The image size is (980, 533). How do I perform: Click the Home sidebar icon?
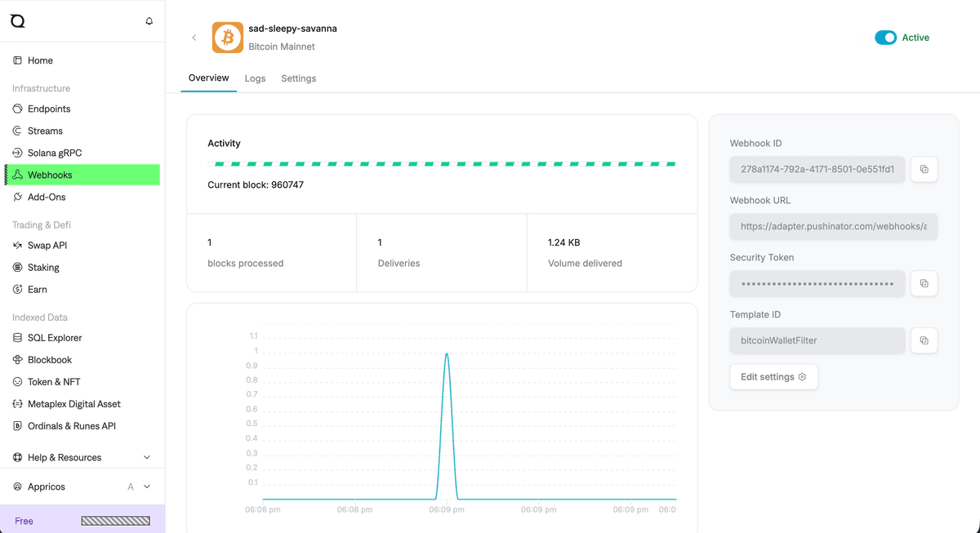[x=18, y=60]
